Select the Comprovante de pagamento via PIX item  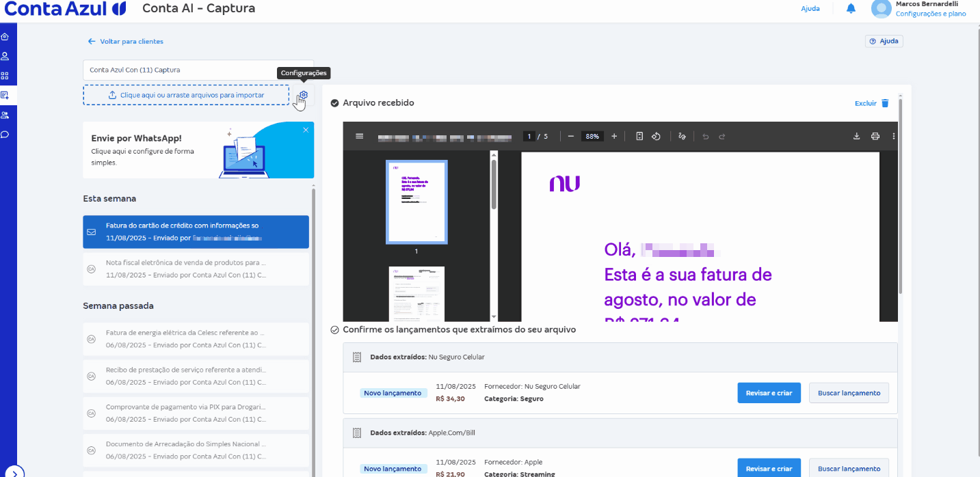click(x=196, y=413)
